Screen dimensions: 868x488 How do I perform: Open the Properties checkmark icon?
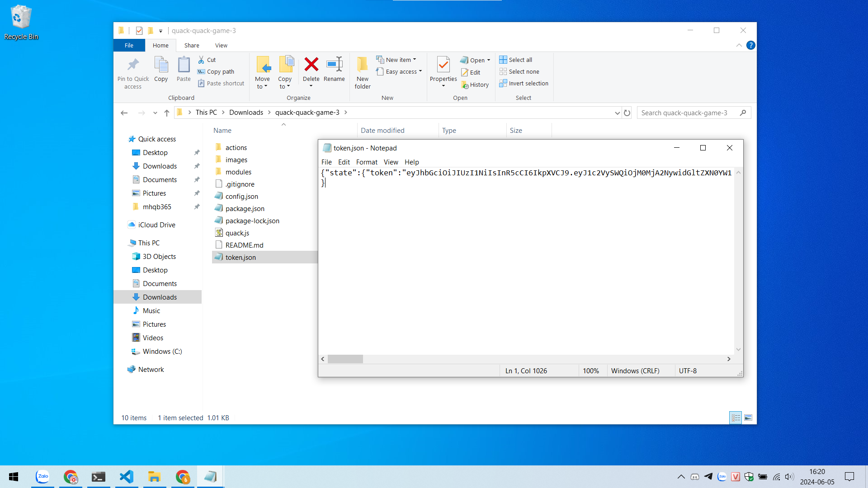pyautogui.click(x=443, y=65)
